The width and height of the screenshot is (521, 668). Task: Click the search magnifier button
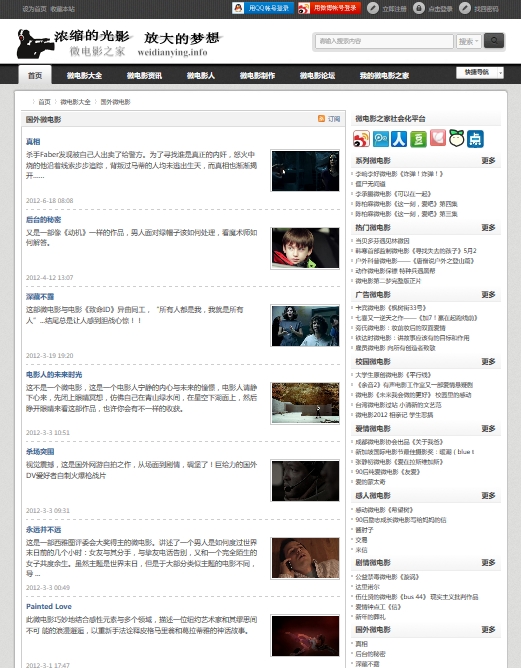[494, 41]
